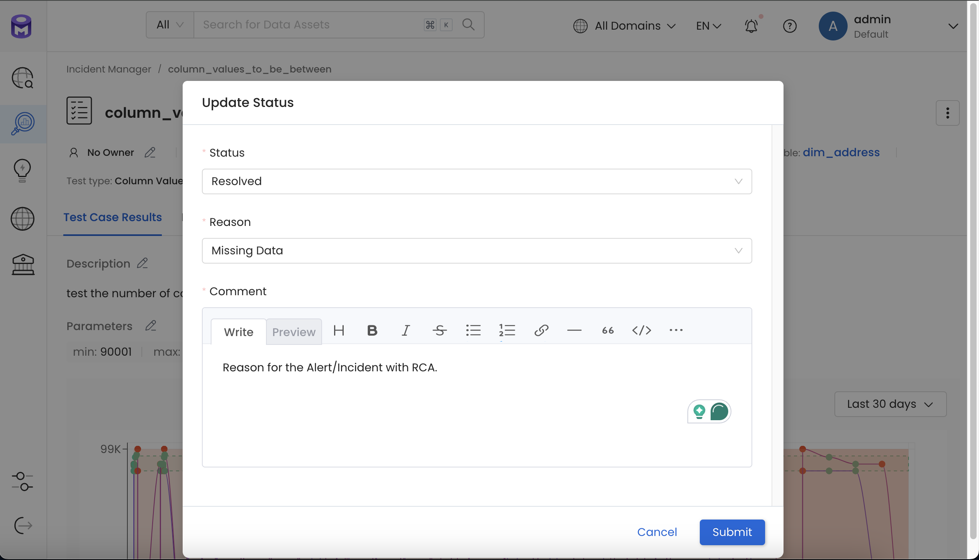Click column_values_to_be_between breadcrumb
Screen dimensions: 979x560
click(250, 69)
